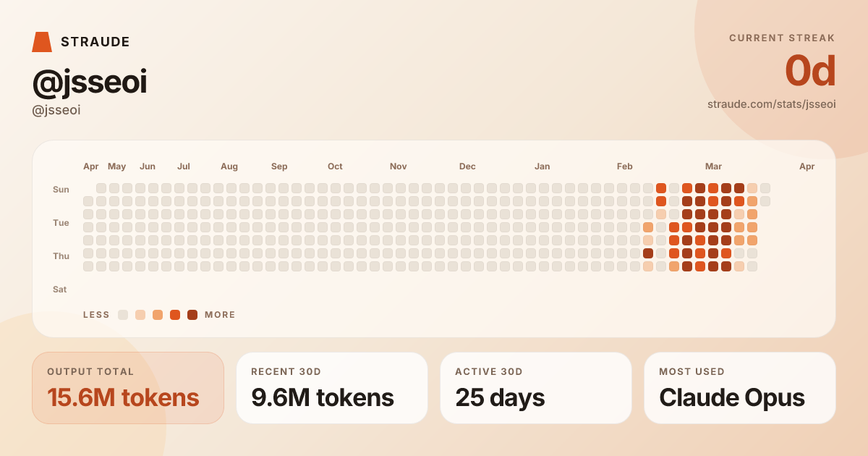Open the straude.com/stats/jsseoi link

point(771,104)
